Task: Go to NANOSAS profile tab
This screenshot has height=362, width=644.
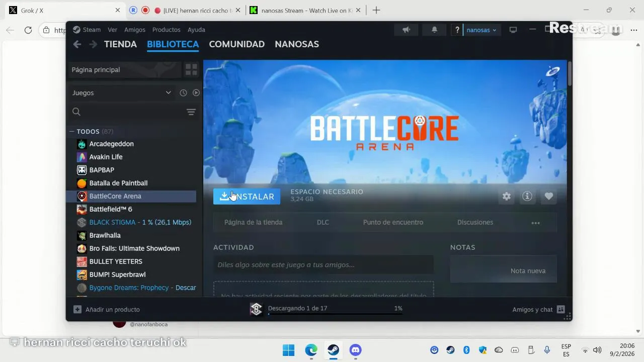Action: [297, 44]
